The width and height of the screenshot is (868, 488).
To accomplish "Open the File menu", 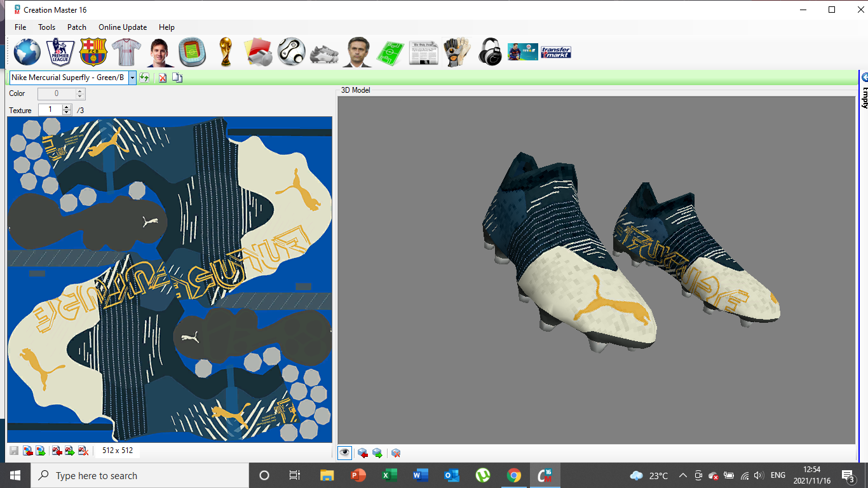I will [x=20, y=27].
